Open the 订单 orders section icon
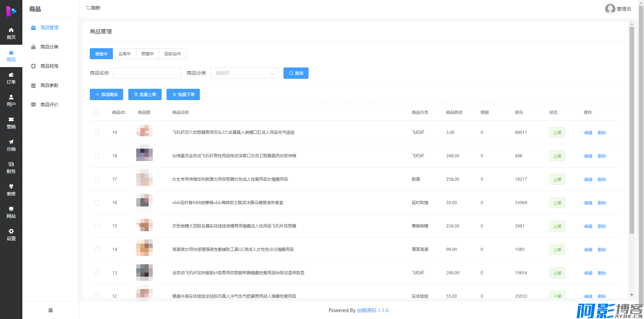This screenshot has width=644, height=319. click(x=11, y=75)
